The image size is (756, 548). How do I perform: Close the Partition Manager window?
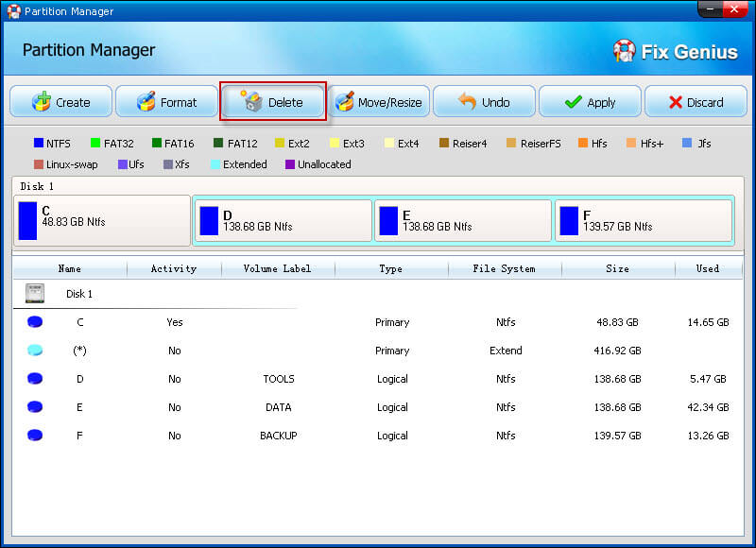[734, 9]
